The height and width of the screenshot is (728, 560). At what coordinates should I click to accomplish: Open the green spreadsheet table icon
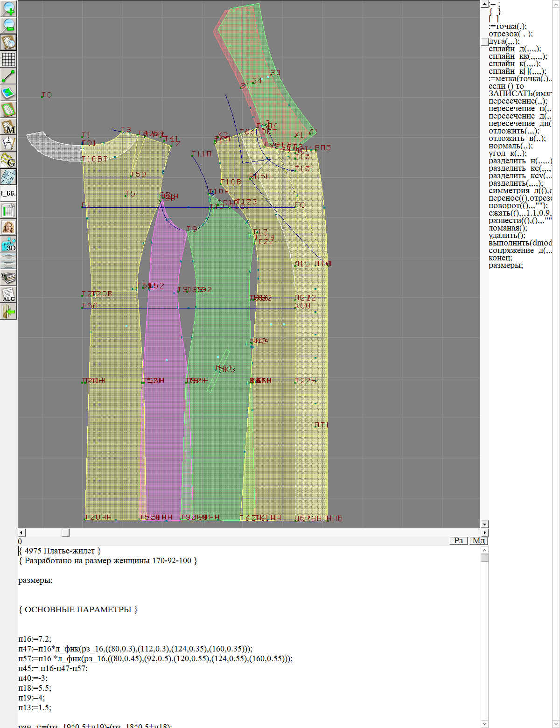[x=8, y=210]
